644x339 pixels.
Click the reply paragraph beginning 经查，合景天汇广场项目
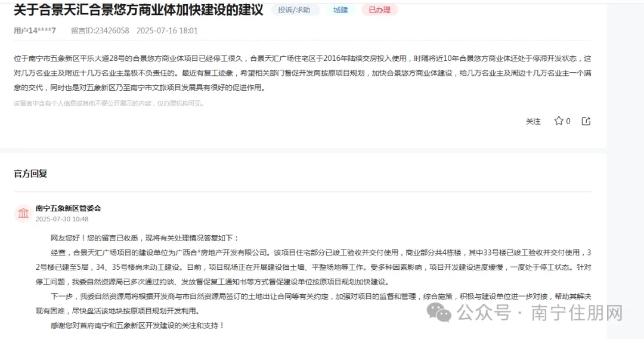tap(314, 267)
